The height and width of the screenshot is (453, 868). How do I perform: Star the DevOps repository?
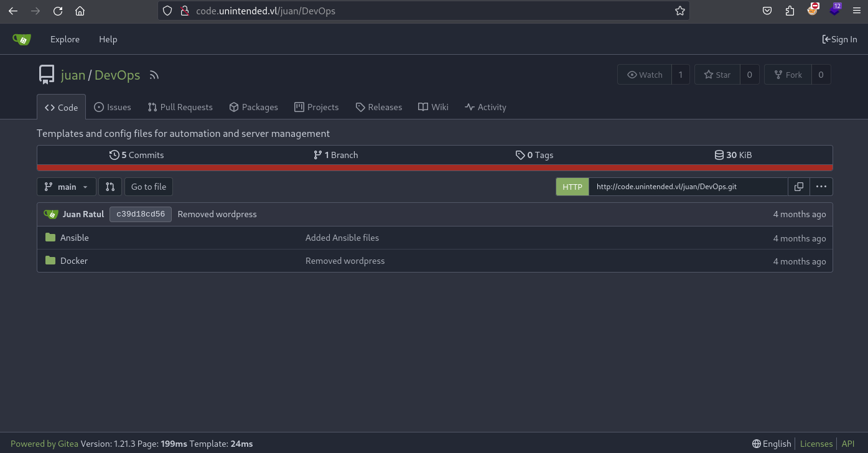click(x=717, y=75)
